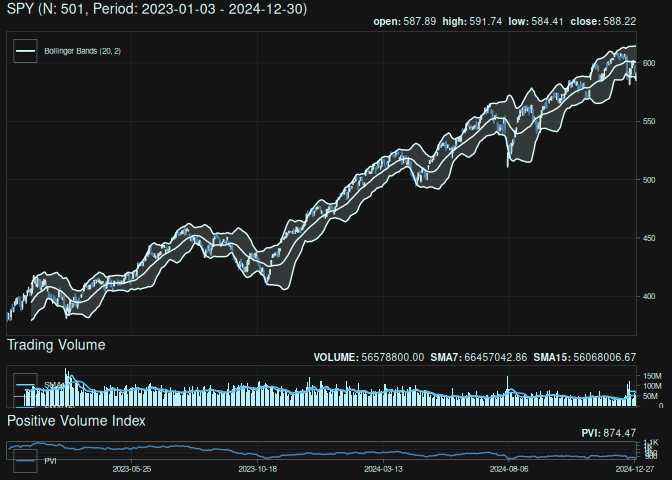Screen dimensions: 672x480
Task: Click the 2024-12-27 date axis label
Action: pyautogui.click(x=634, y=469)
